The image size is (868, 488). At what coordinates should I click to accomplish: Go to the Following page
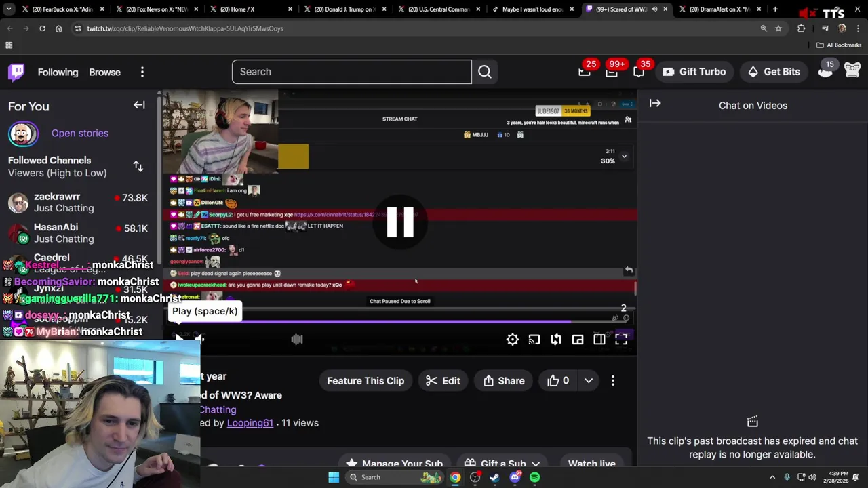[58, 72]
